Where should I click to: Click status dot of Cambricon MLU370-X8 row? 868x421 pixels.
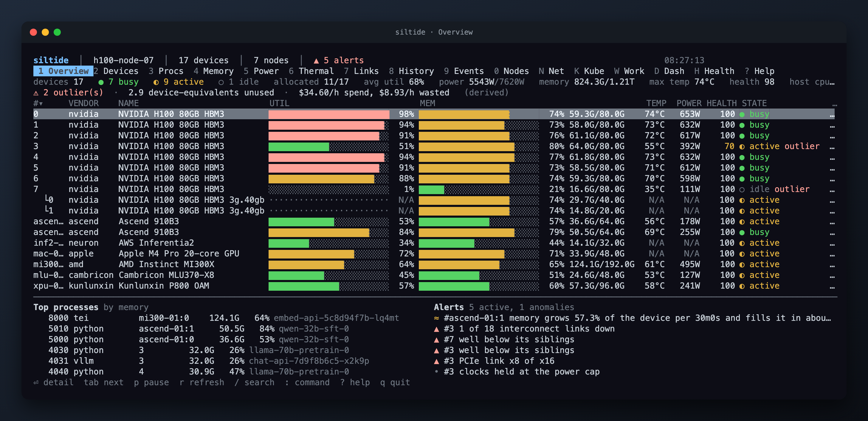tap(742, 275)
